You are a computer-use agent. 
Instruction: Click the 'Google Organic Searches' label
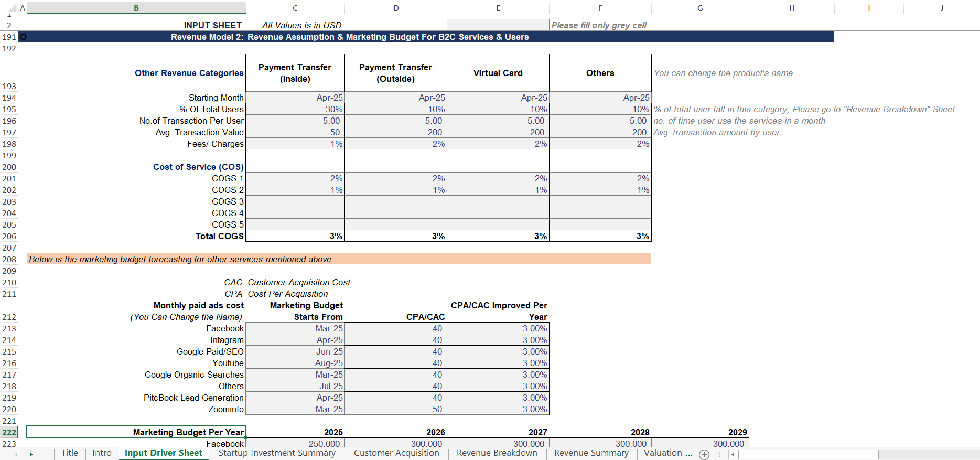click(194, 375)
